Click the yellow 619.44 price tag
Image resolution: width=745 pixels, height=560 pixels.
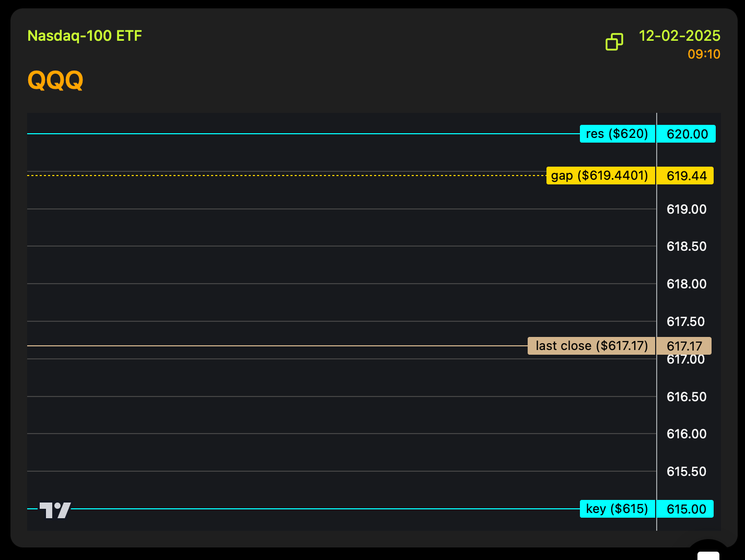coord(685,176)
